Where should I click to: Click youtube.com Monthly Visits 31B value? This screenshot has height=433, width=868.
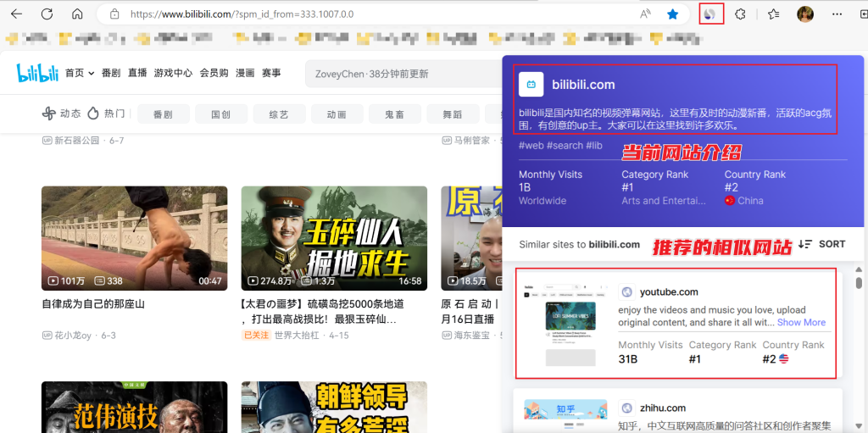(x=628, y=358)
